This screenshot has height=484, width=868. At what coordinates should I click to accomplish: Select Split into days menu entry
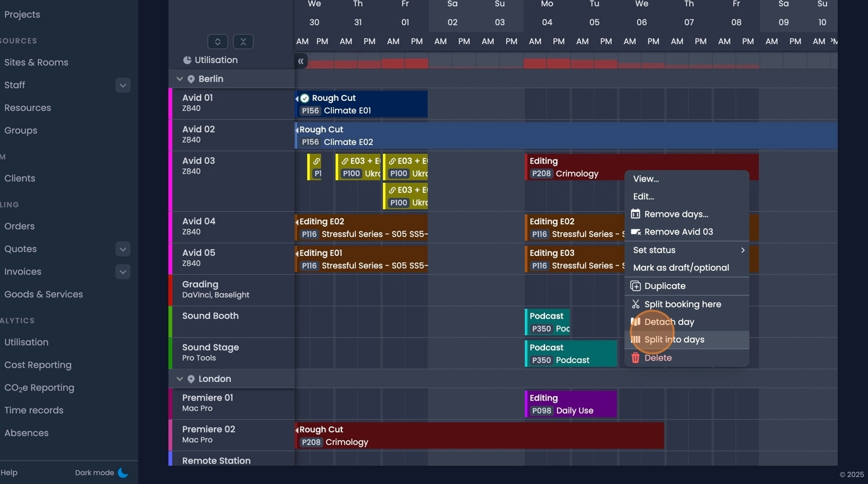click(674, 340)
